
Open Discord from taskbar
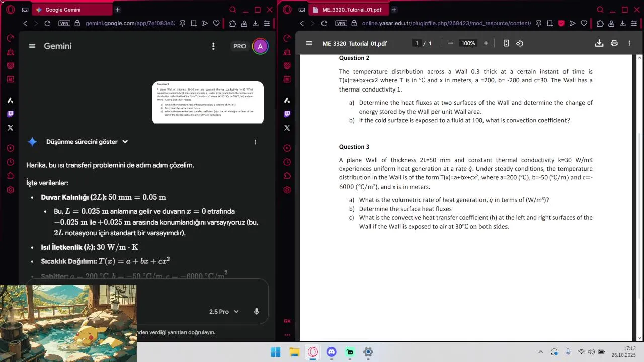(331, 352)
